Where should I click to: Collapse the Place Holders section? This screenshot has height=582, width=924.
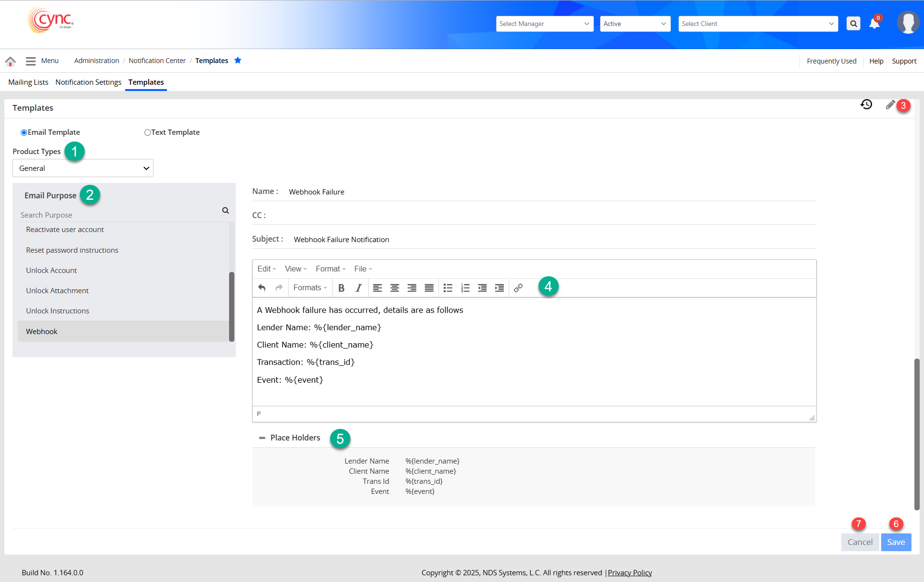pyautogui.click(x=262, y=438)
